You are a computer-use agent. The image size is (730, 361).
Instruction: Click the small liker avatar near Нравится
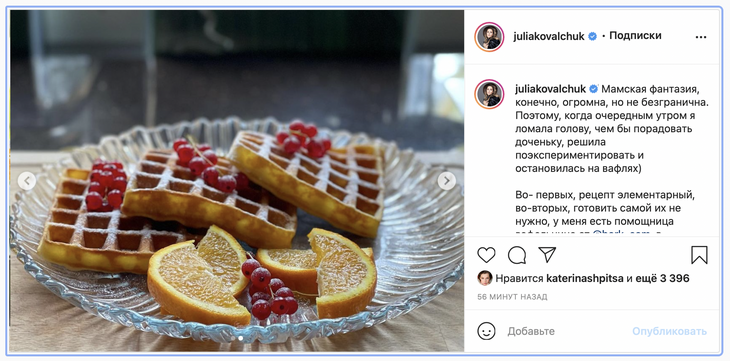click(485, 278)
